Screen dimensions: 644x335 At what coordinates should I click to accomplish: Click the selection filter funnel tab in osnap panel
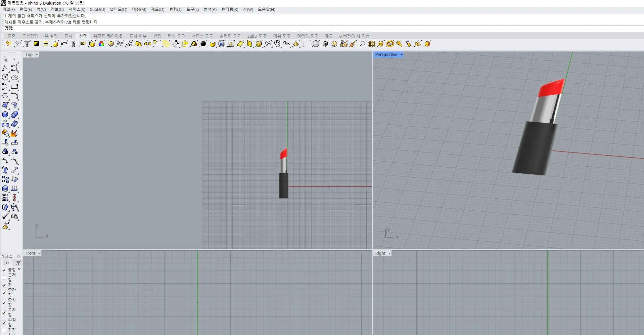pyautogui.click(x=19, y=263)
